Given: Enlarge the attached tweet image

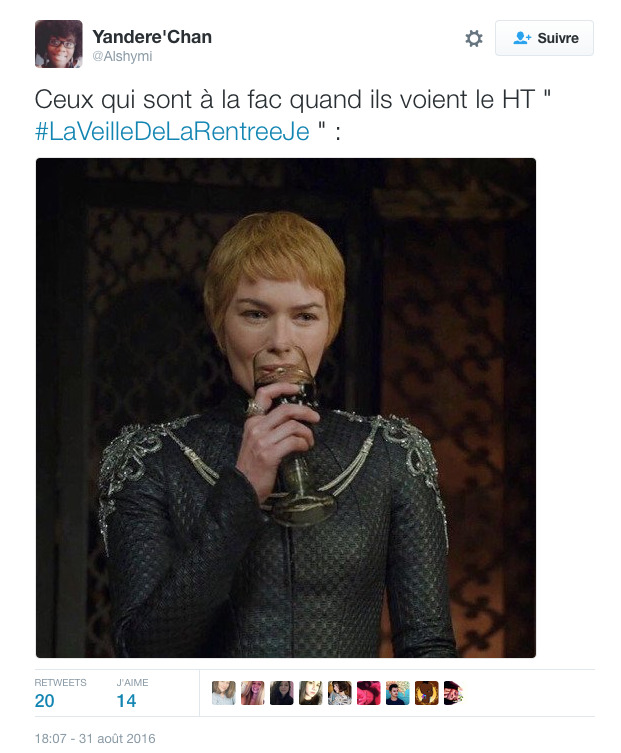Looking at the screenshot, I should tap(286, 408).
